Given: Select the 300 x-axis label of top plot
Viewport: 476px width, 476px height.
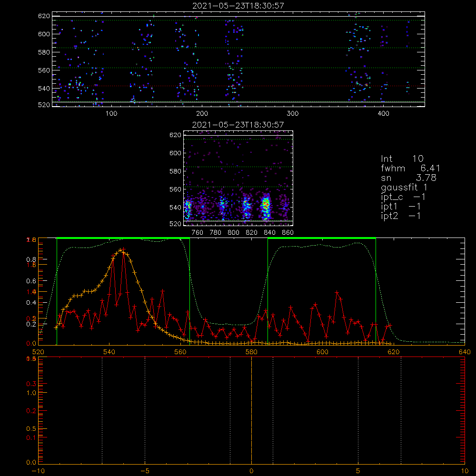Looking at the screenshot, I should 293,114.
